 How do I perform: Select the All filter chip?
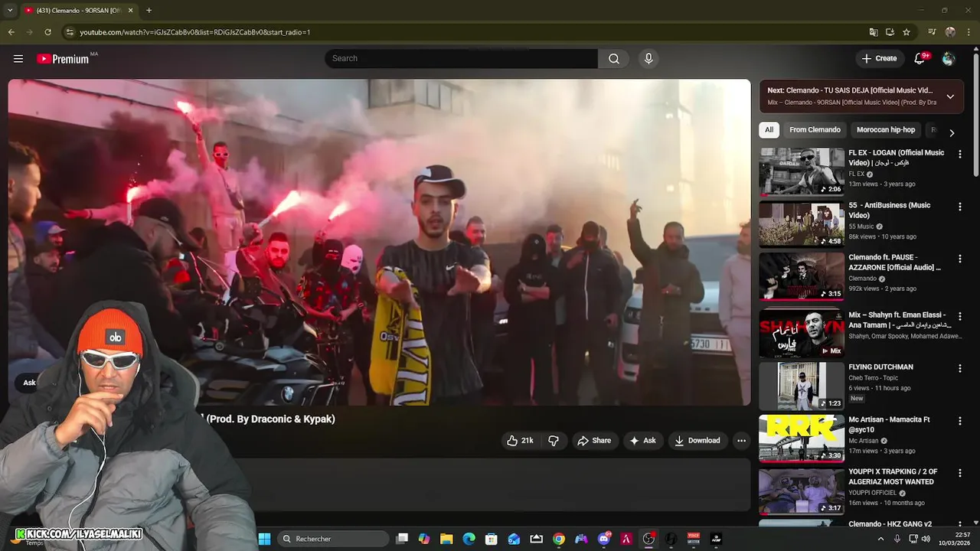(x=769, y=130)
